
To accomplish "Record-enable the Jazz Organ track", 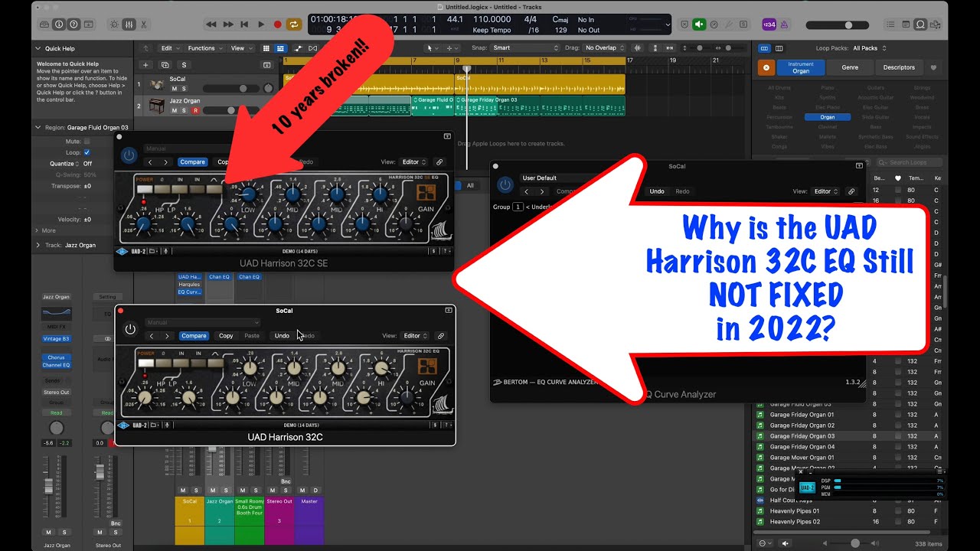I will (x=195, y=110).
